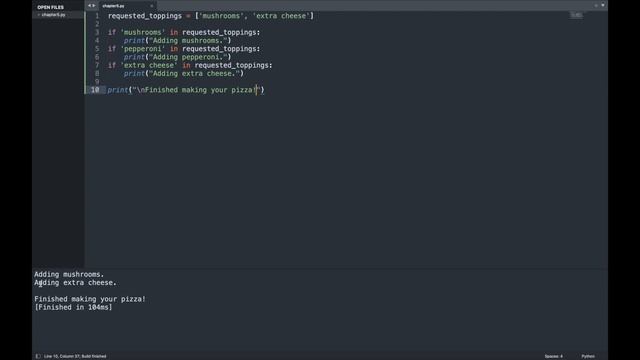640x360 pixels.
Task: Click the OPEN FILES sidebar heading
Action: [x=51, y=7]
